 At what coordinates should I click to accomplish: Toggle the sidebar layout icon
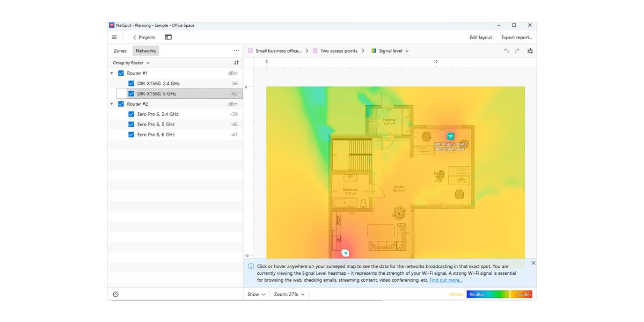click(169, 38)
